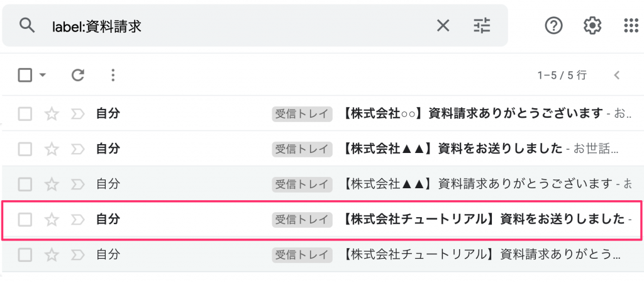
Task: Open search filter options icon
Action: tap(482, 26)
